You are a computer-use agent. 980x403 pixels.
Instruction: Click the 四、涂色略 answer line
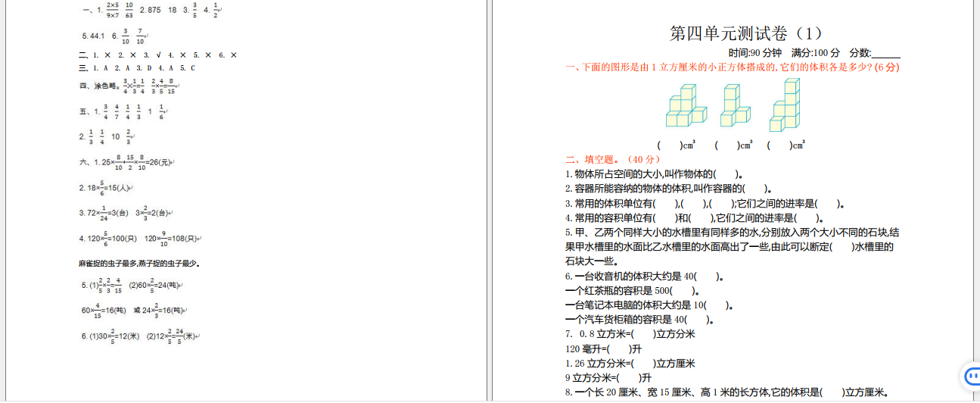click(x=129, y=86)
